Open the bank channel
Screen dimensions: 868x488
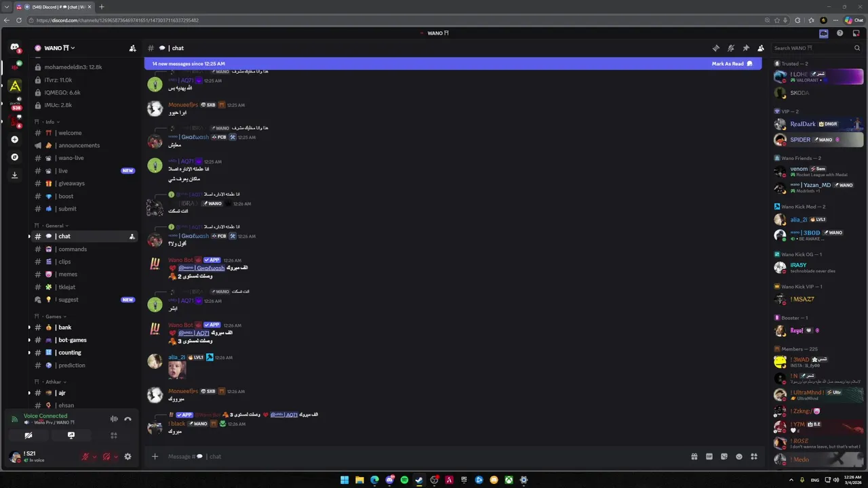coord(84,327)
